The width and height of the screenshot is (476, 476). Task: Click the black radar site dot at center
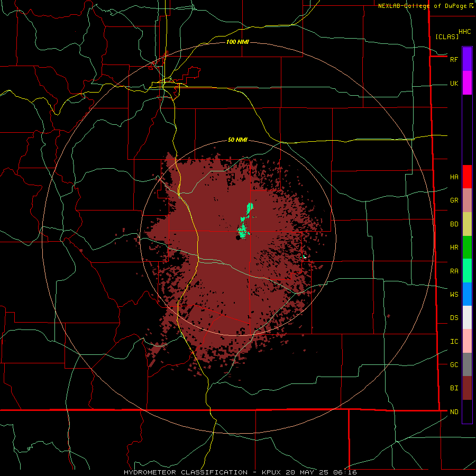pyautogui.click(x=238, y=238)
